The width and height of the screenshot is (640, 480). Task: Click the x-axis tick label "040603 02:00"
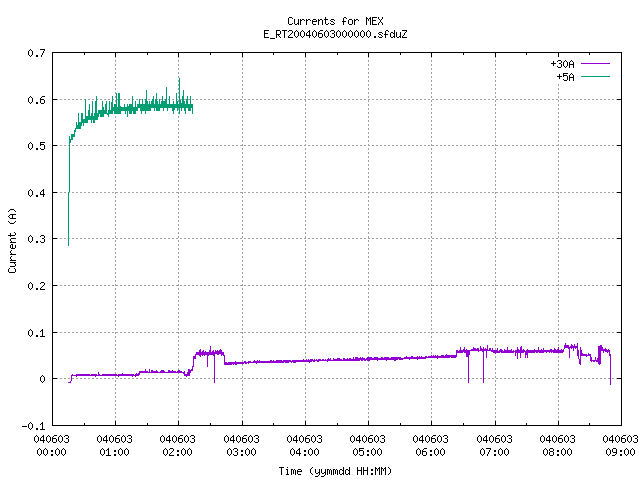[178, 445]
